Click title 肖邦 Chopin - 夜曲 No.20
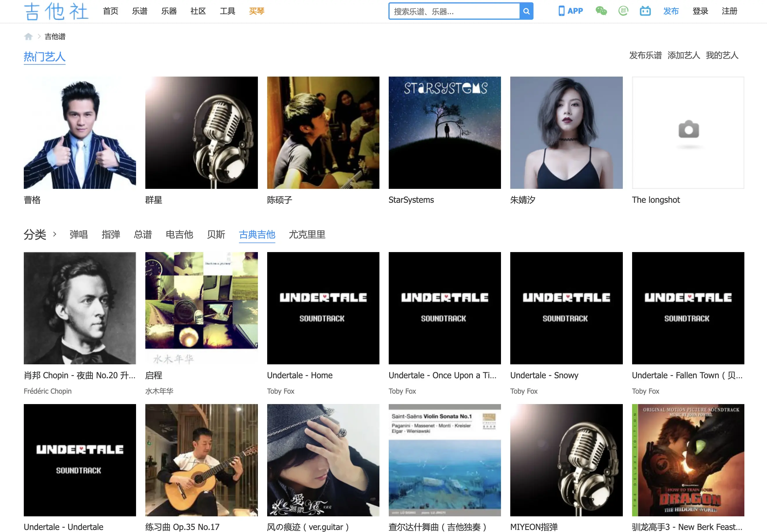This screenshot has height=532, width=767. point(80,375)
